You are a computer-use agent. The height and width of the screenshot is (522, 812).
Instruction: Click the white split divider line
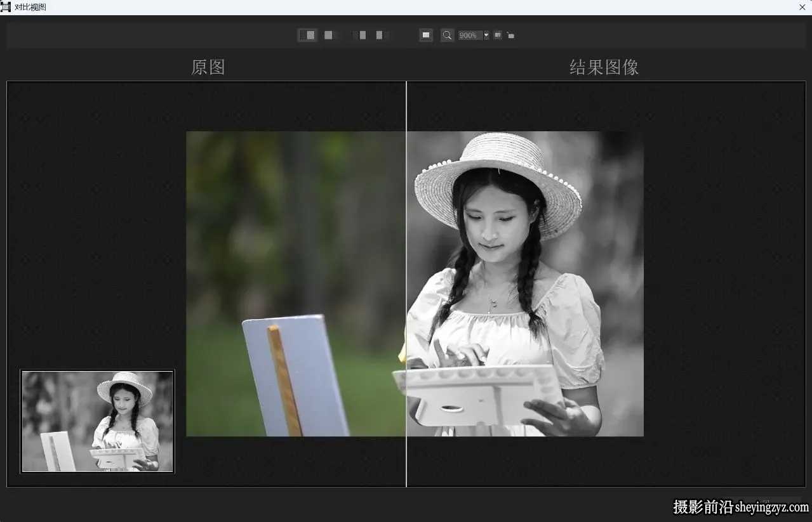coord(406,284)
